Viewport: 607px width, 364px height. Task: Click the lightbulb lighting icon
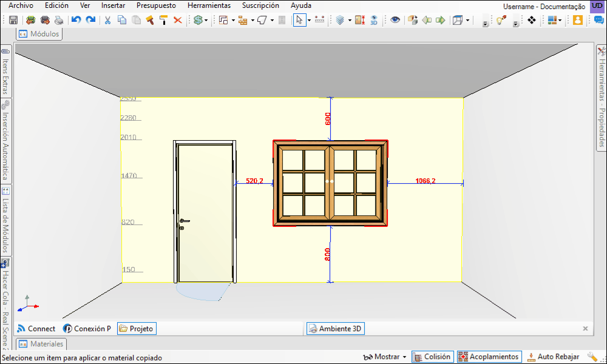tap(501, 20)
